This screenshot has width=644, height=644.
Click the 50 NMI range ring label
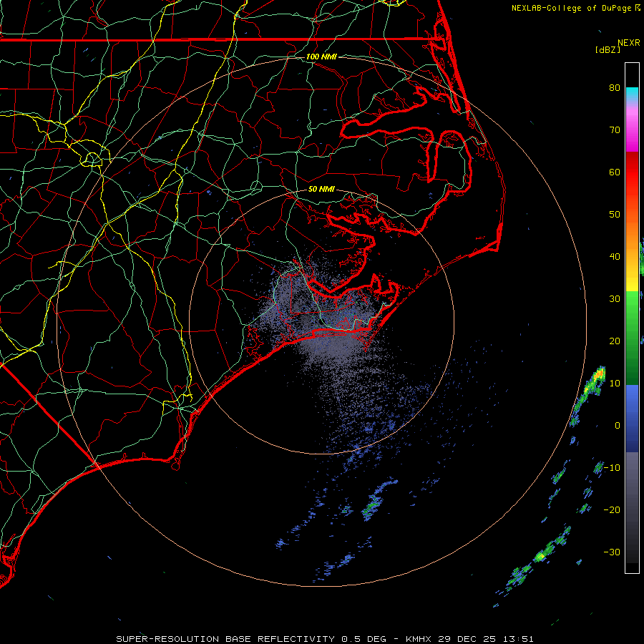321,189
